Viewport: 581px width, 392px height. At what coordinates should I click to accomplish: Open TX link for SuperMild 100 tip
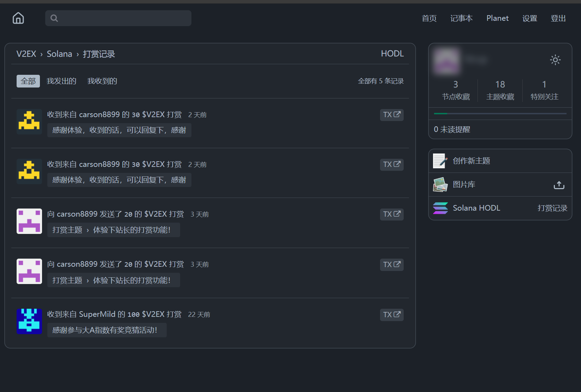(x=392, y=315)
